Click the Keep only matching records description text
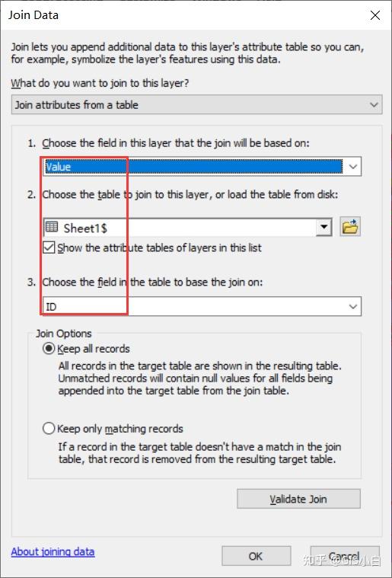This screenshot has height=578, width=392. (x=199, y=453)
